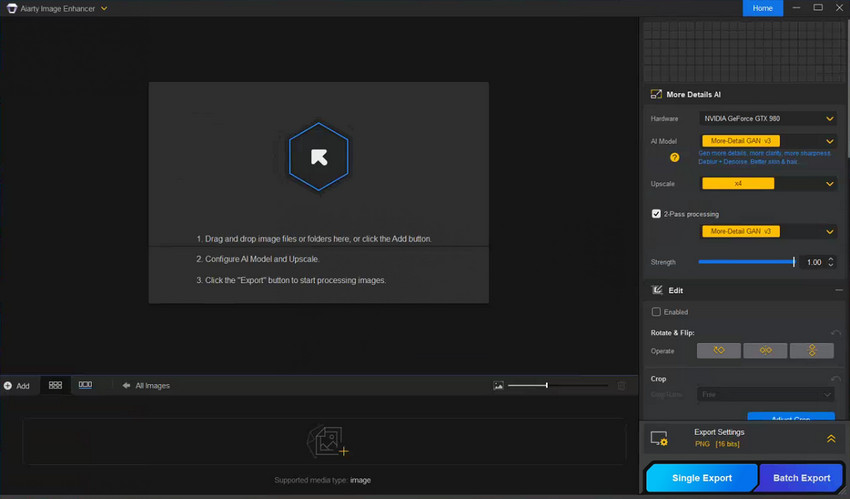Screen dimensions: 850x499
Task: Select the All Images label
Action: [152, 386]
